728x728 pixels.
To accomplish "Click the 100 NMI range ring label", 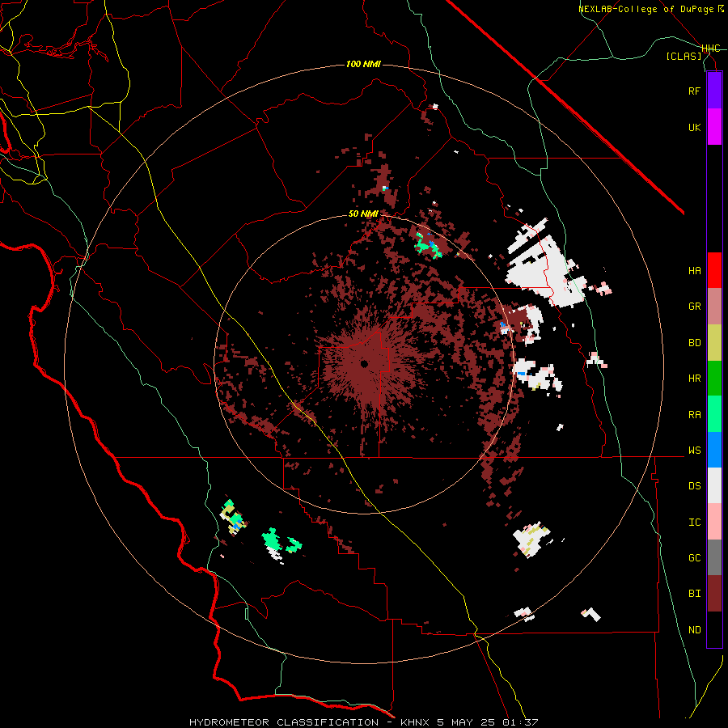I will pos(363,64).
